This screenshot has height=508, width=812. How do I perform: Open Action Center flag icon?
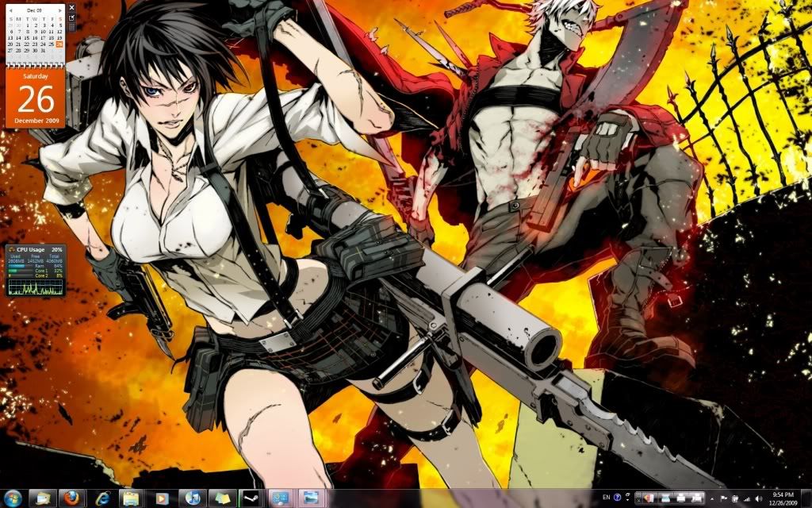[723, 498]
